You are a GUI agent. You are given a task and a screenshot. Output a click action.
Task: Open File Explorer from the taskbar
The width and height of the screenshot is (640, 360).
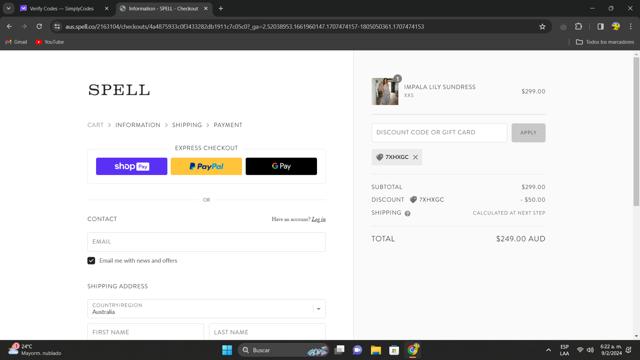pos(376,350)
